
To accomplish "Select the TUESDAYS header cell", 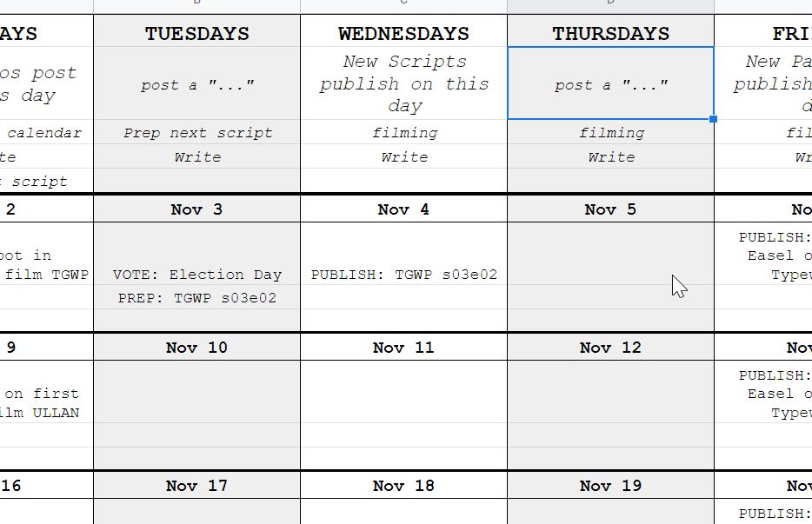I will 196,34.
